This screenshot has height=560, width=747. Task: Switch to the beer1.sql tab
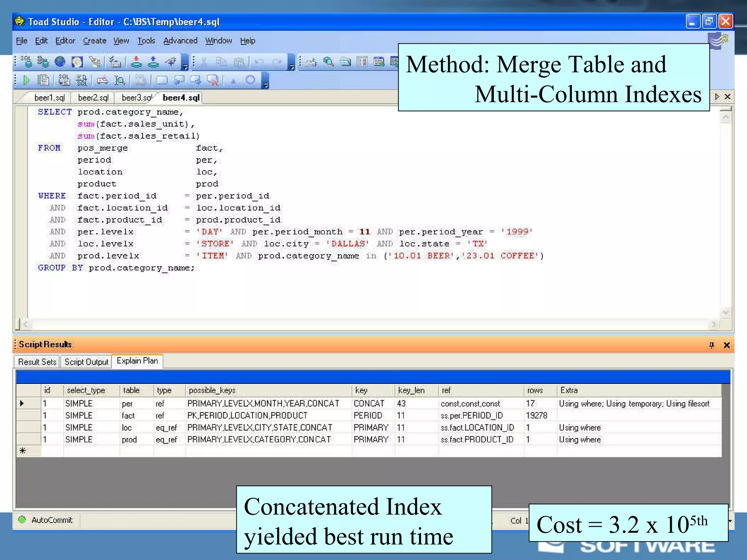pyautogui.click(x=49, y=98)
